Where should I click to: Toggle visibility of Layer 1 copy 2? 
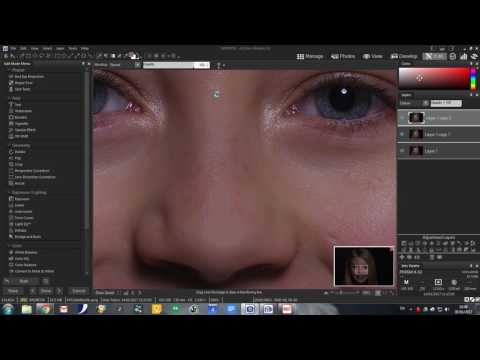[x=402, y=118]
